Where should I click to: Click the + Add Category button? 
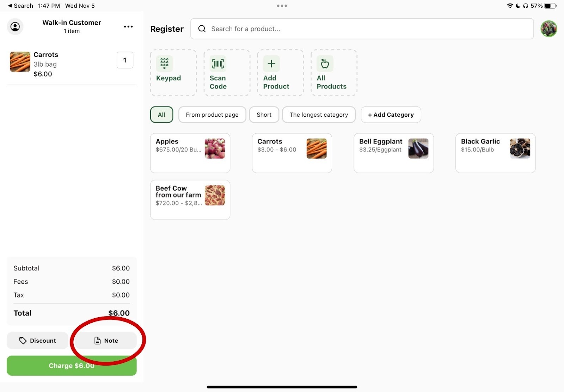391,115
